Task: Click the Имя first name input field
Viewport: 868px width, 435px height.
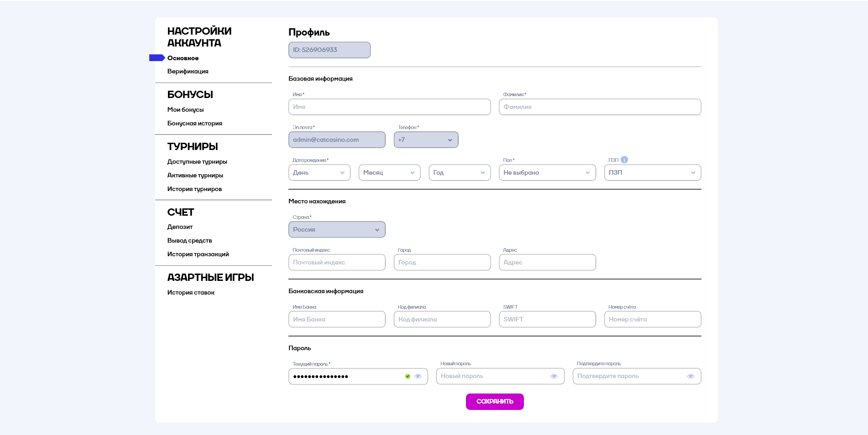Action: (x=389, y=107)
